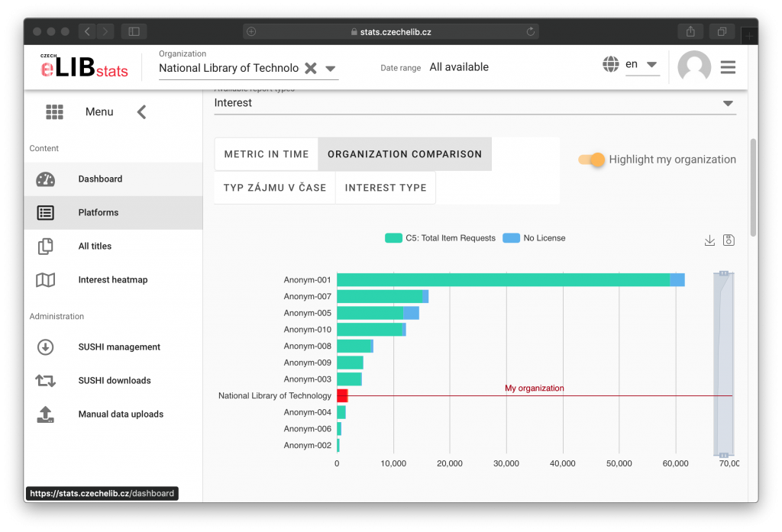Toggle No License legend series
This screenshot has height=532, width=782.
coord(534,238)
